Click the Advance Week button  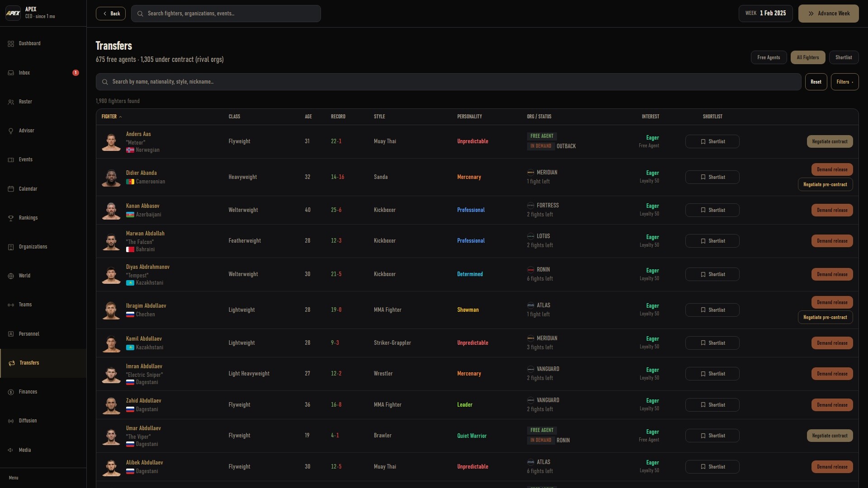point(828,14)
